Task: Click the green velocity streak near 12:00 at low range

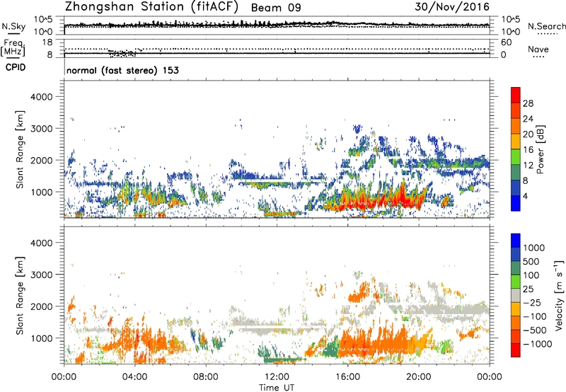Action: coord(282,359)
